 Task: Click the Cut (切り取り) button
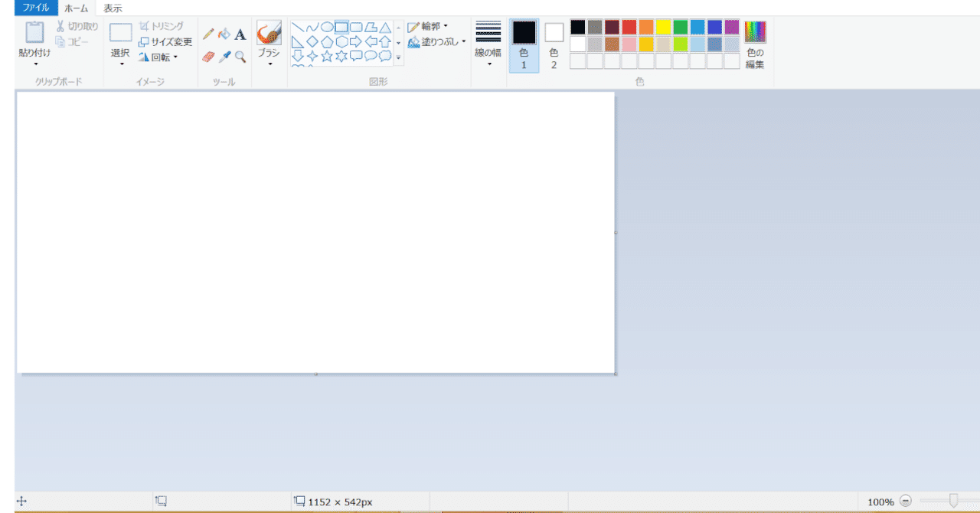(x=77, y=27)
